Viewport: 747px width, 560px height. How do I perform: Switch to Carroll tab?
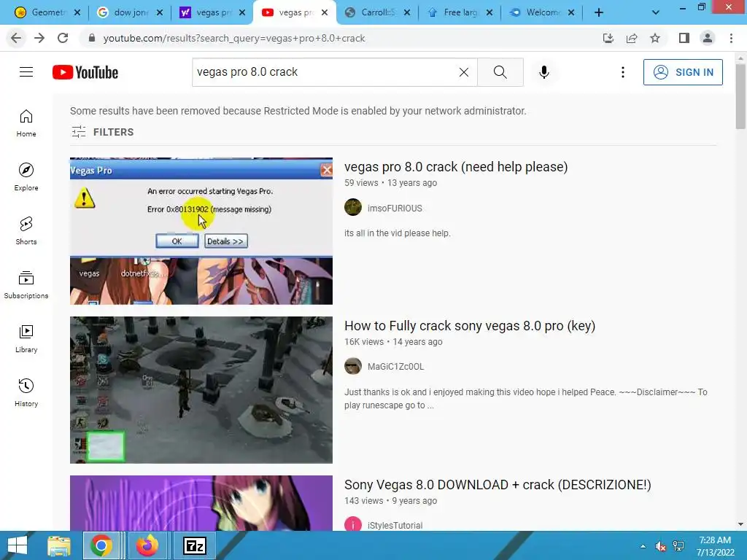377,12
